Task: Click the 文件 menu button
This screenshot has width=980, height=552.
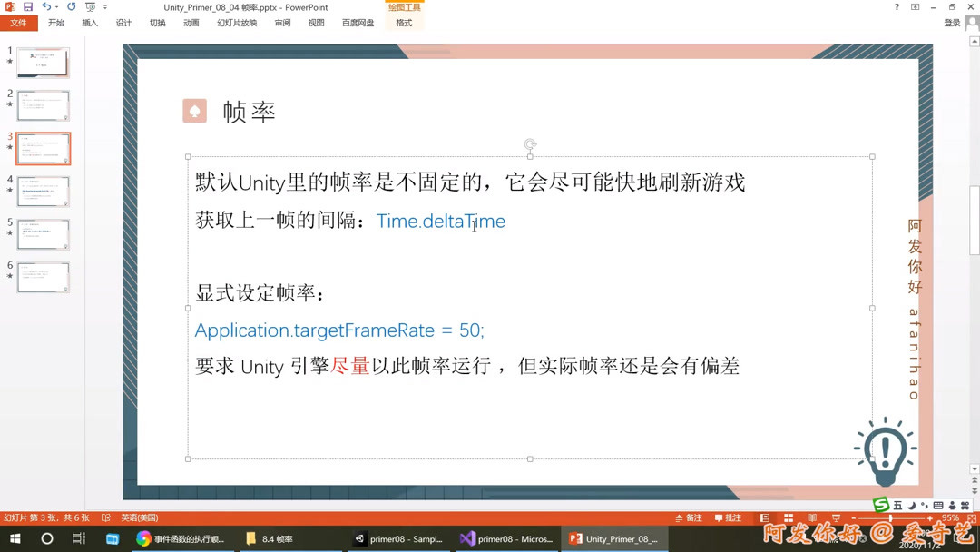Action: (x=19, y=23)
